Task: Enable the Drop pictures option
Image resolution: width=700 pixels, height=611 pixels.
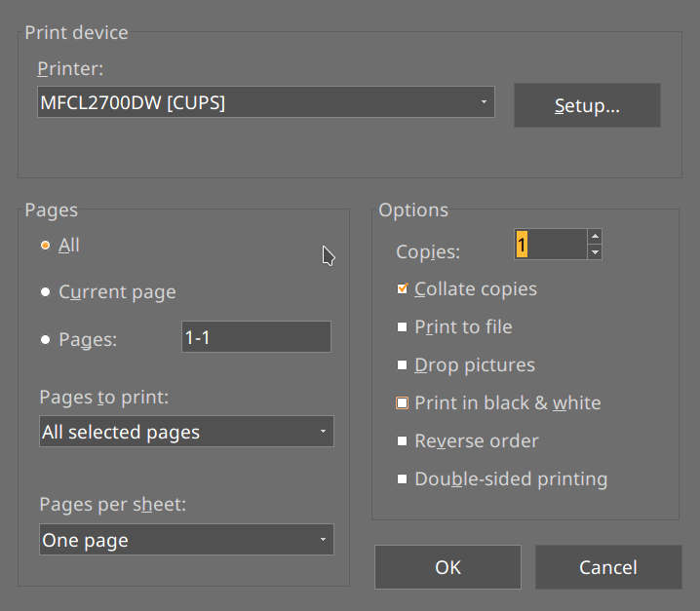Action: (x=402, y=365)
